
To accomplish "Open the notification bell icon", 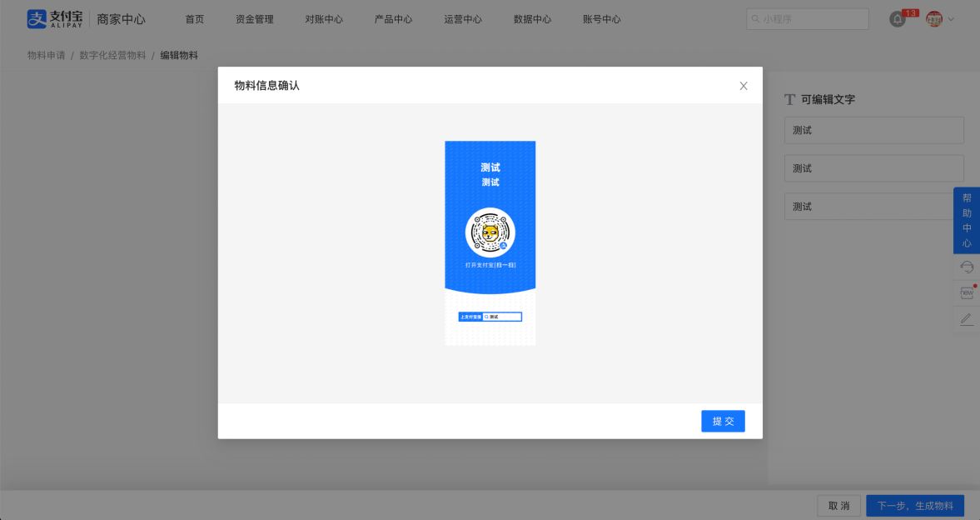I will tap(897, 19).
